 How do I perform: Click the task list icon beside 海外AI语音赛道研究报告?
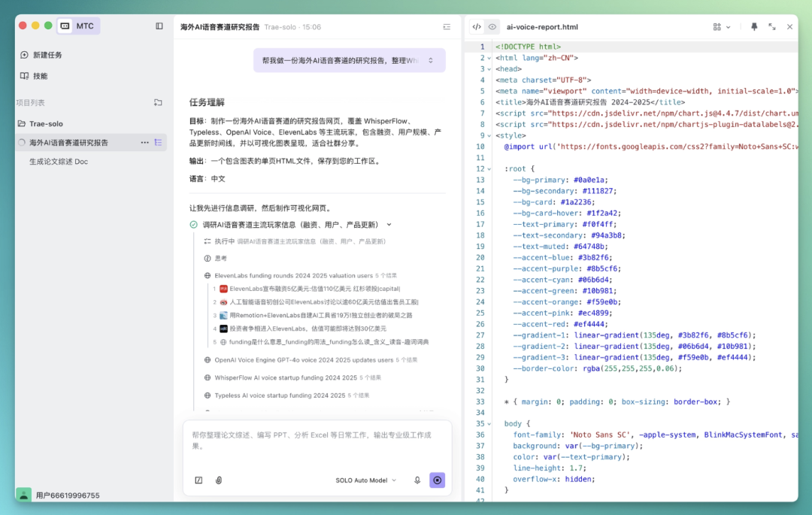coord(158,142)
